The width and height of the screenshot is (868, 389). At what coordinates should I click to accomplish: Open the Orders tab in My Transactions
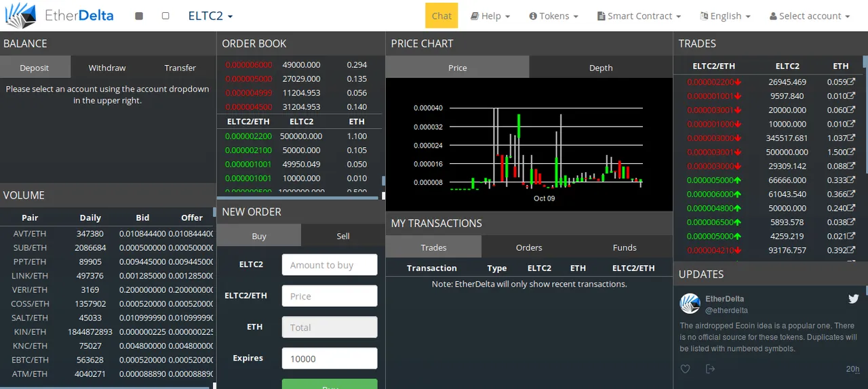529,247
